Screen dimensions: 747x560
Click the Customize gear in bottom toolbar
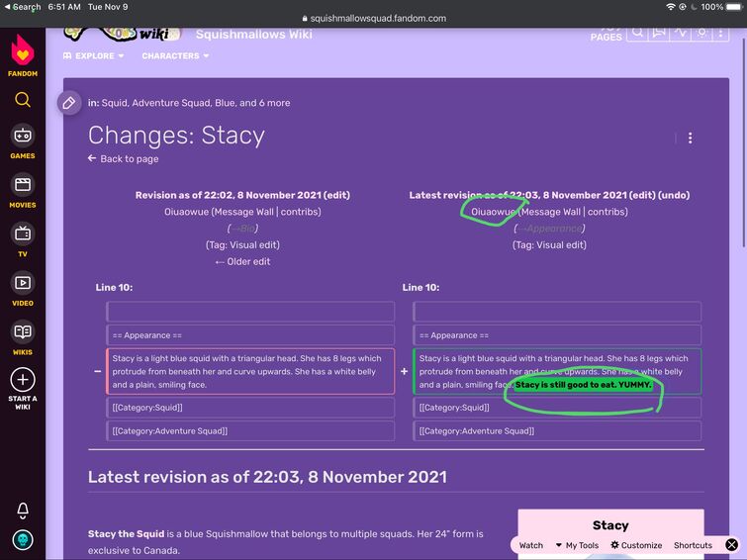[x=615, y=545]
